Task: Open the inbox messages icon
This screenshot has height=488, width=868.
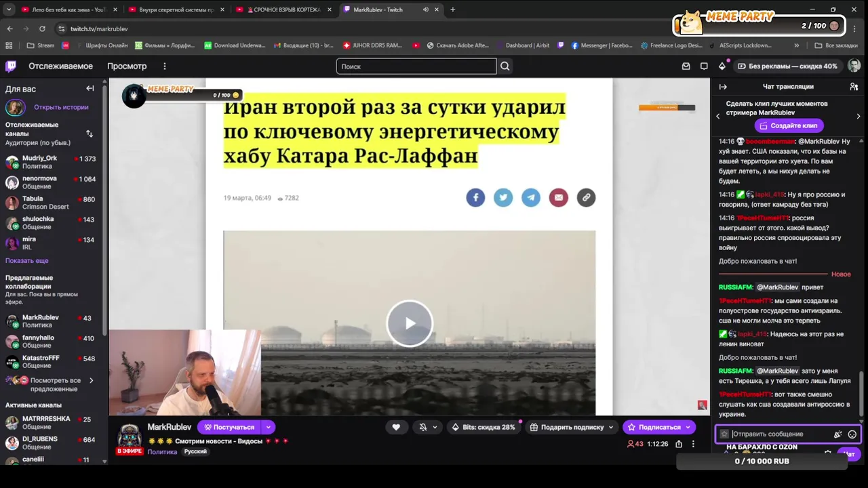Action: tap(686, 66)
